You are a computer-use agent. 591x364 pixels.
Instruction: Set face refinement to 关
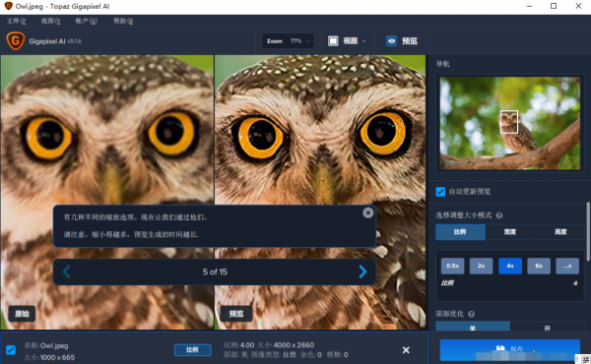click(x=473, y=326)
